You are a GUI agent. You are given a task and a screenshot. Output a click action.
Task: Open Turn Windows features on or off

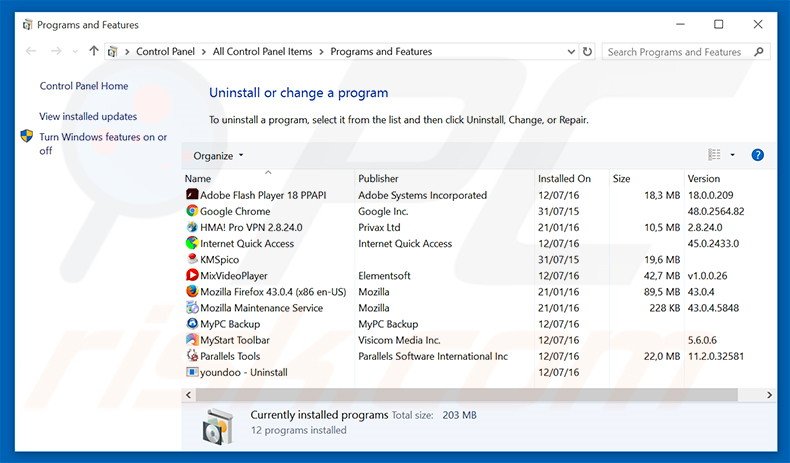pyautogui.click(x=103, y=144)
